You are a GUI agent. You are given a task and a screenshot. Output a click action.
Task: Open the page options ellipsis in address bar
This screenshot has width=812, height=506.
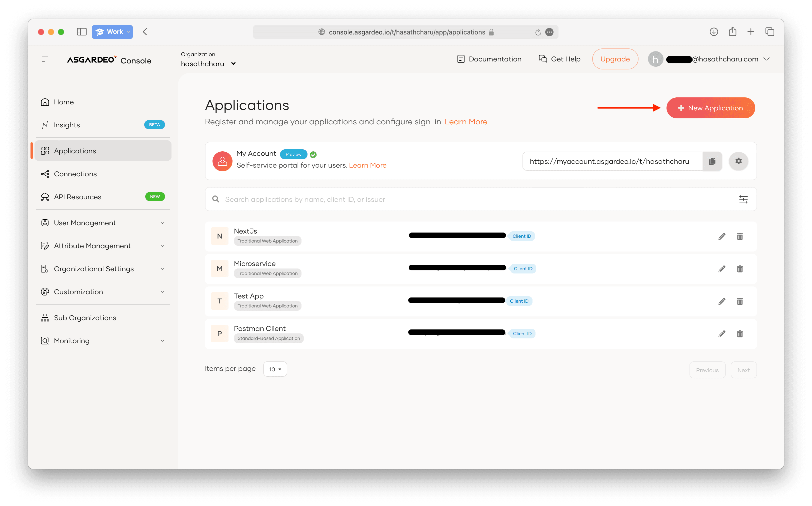click(x=549, y=32)
